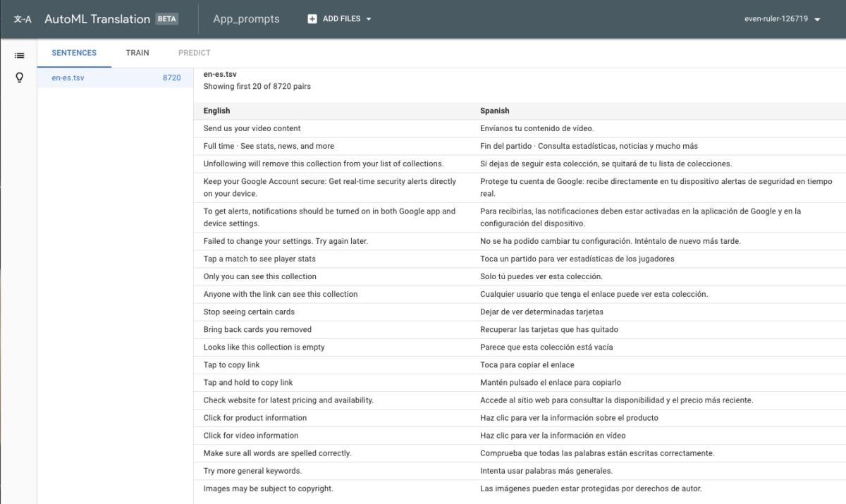Switch to the TRAIN tab
The width and height of the screenshot is (846, 504).
click(x=137, y=53)
